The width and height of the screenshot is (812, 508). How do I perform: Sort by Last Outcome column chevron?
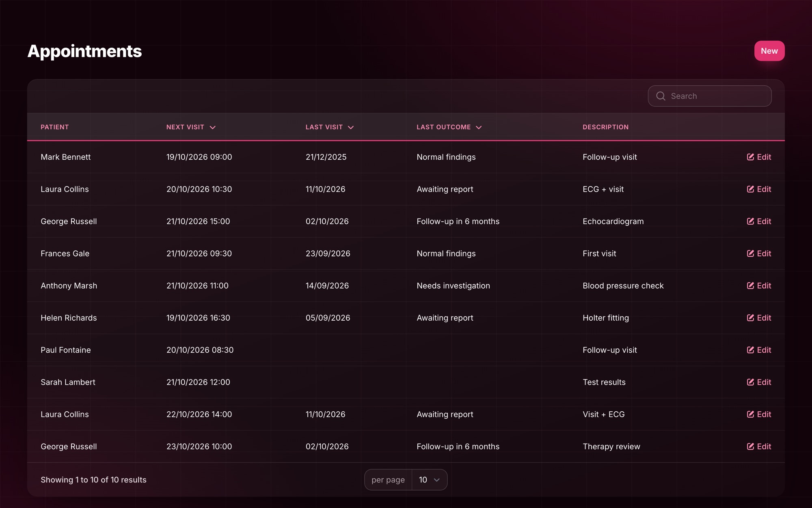tap(479, 128)
